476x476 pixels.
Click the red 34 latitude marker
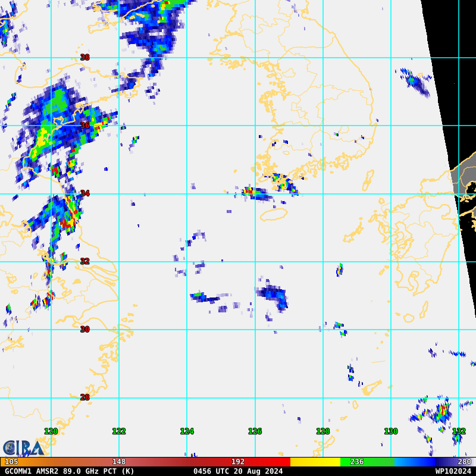(84, 193)
